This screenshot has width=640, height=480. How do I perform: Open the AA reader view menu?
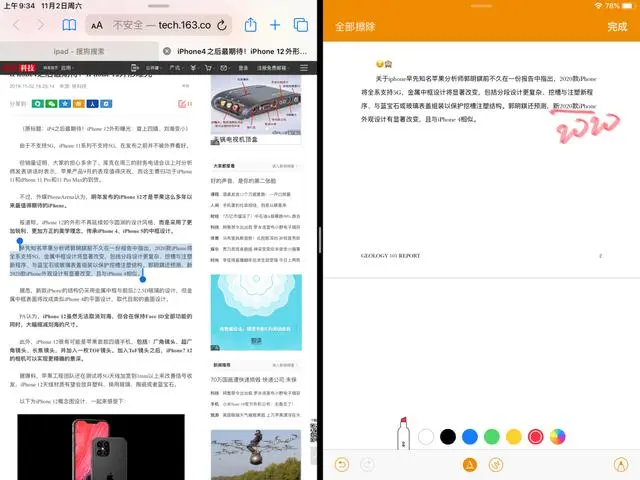click(97, 25)
